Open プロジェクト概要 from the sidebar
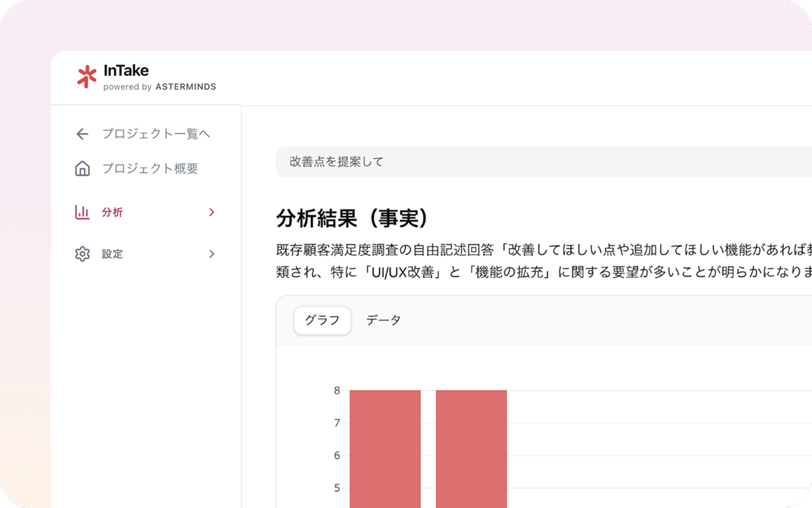Screen dimensions: 812x508 click(x=152, y=169)
